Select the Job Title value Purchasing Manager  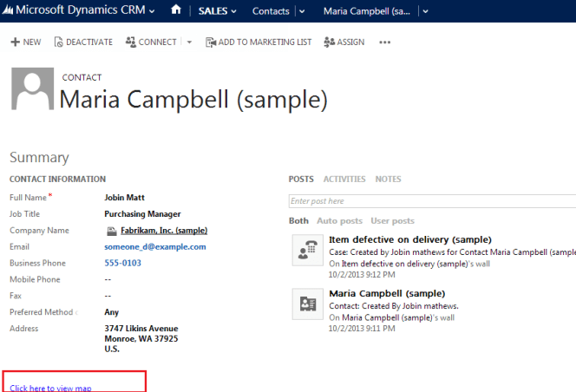142,214
